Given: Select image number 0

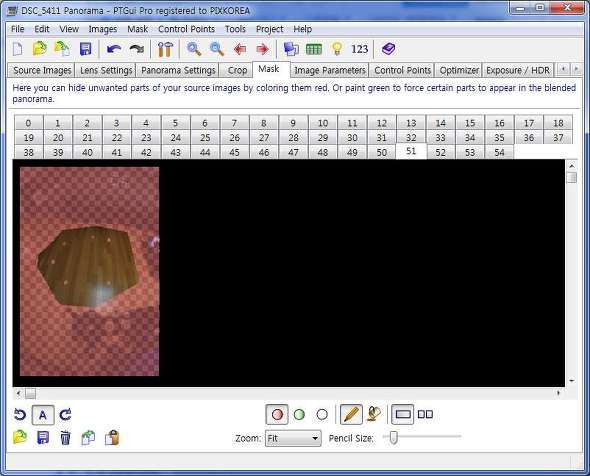Looking at the screenshot, I should click(x=28, y=123).
